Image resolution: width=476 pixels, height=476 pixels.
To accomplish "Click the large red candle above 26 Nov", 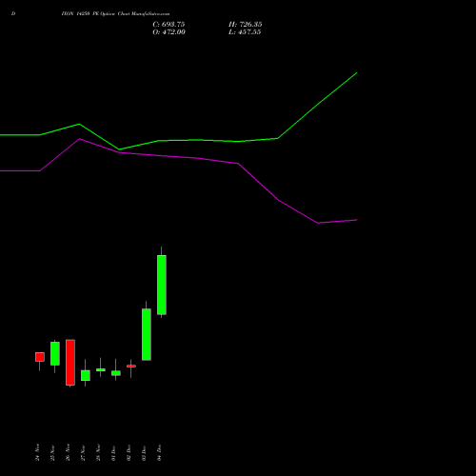I will pos(70,363).
